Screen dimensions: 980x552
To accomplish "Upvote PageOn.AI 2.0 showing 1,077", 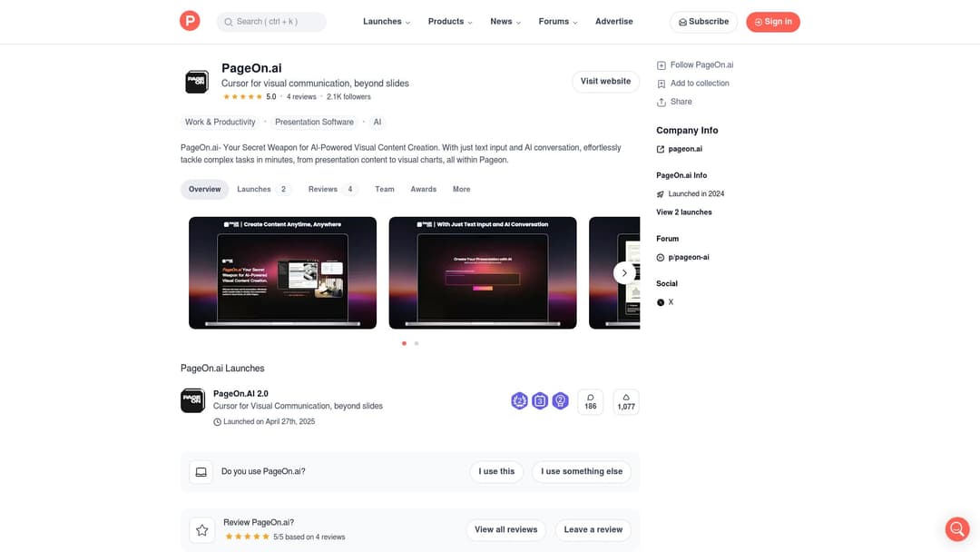I will coord(626,402).
